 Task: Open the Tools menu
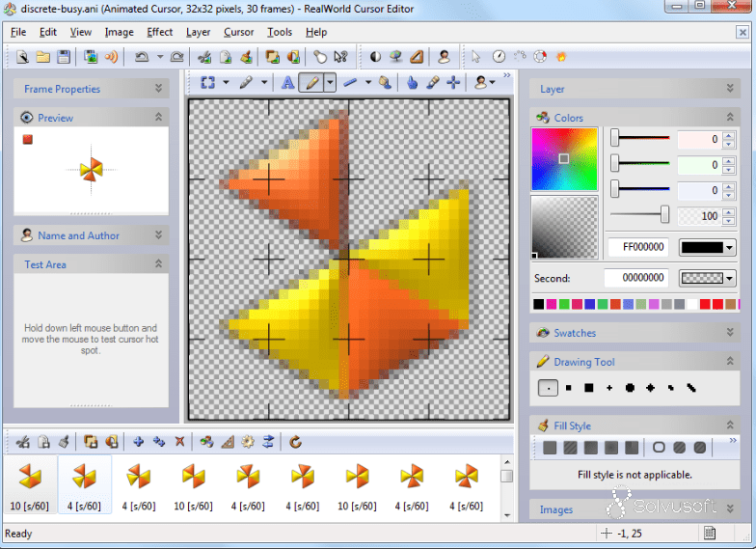click(280, 32)
